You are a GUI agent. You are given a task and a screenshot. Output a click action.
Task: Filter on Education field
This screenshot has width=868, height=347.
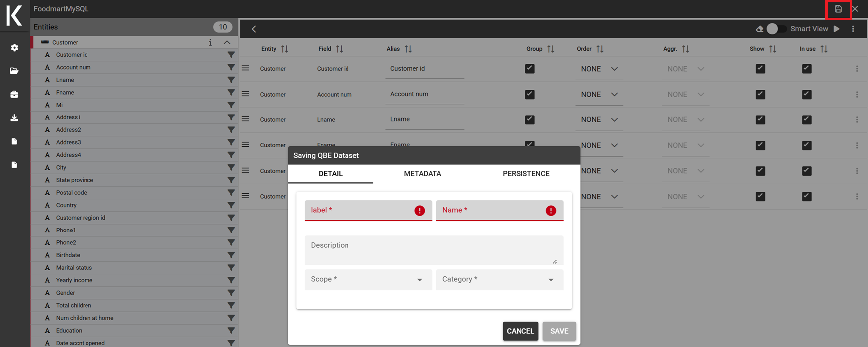click(231, 330)
